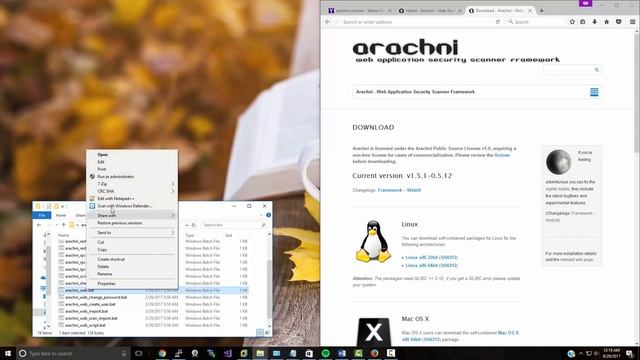The width and height of the screenshot is (640, 360).
Task: Open Properties from the context menu
Action: [x=106, y=284]
